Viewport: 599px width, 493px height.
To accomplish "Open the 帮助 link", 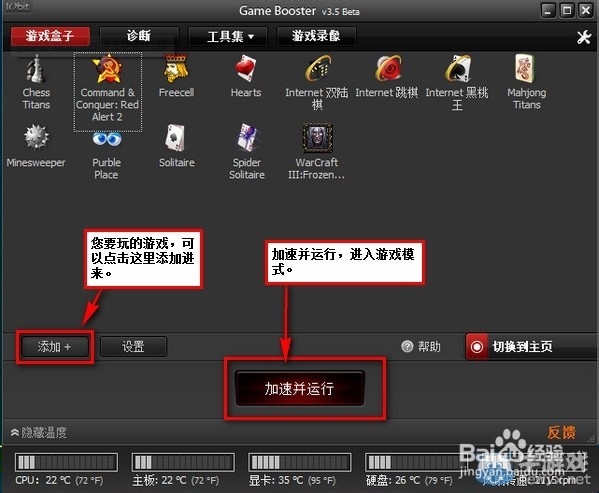I will (429, 347).
